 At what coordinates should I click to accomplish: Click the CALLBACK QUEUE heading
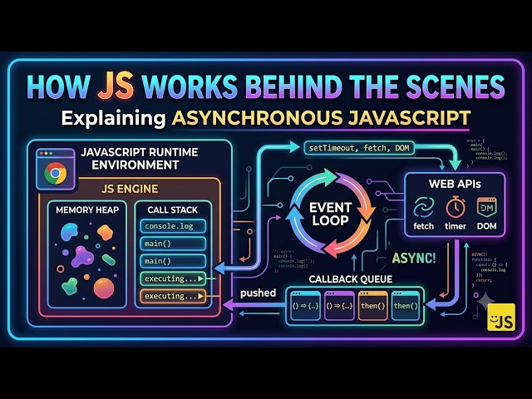351,279
